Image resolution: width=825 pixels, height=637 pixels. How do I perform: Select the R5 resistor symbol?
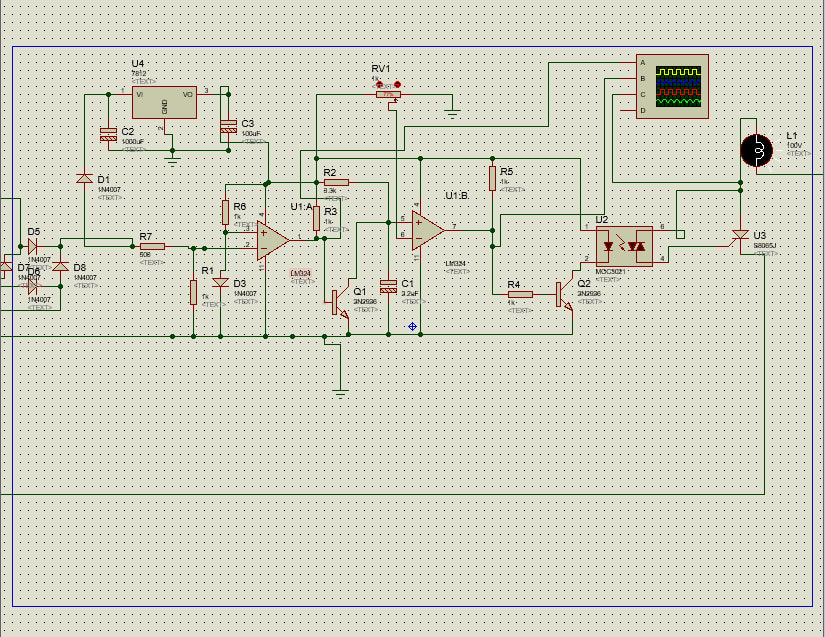[x=492, y=178]
